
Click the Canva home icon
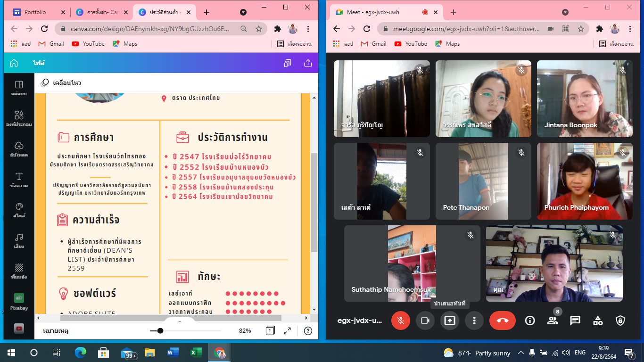[14, 63]
